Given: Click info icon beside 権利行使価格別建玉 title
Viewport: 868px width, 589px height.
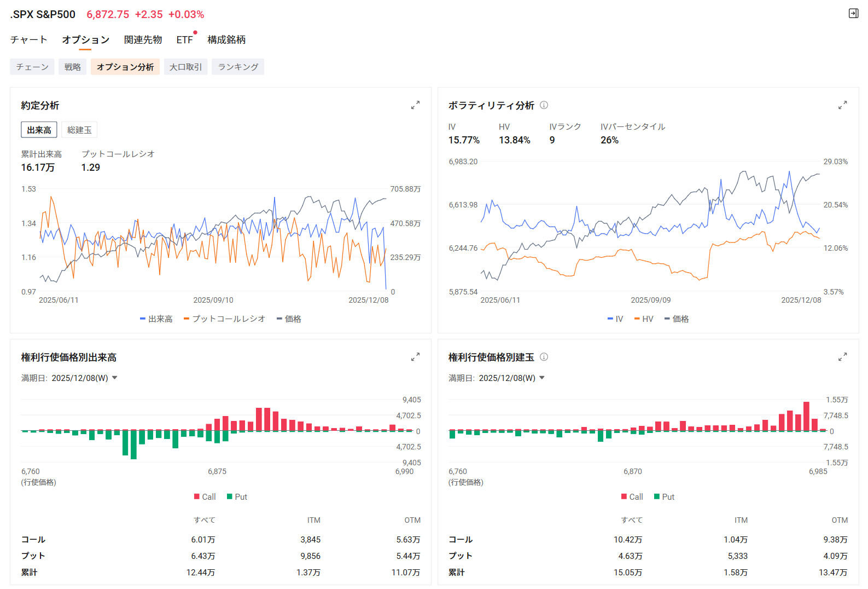Looking at the screenshot, I should pos(544,357).
